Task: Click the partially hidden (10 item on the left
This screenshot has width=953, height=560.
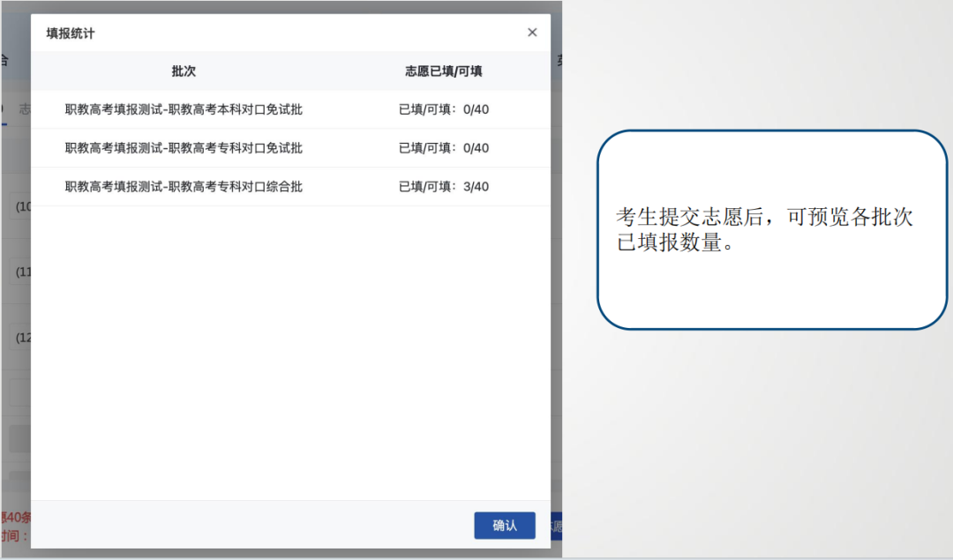Action: [x=22, y=207]
